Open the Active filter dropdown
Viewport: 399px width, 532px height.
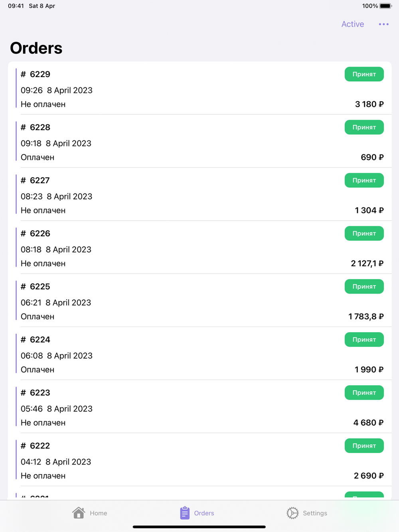coord(352,24)
